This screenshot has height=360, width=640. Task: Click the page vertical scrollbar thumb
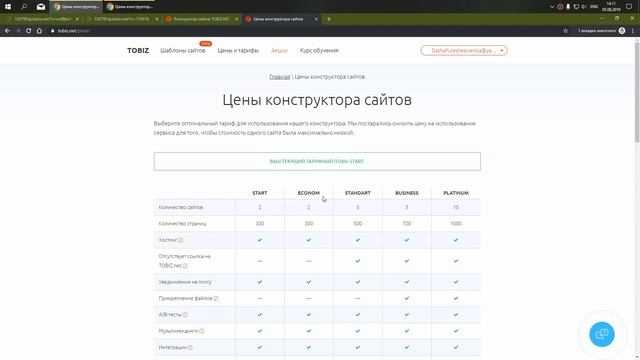[x=637, y=92]
